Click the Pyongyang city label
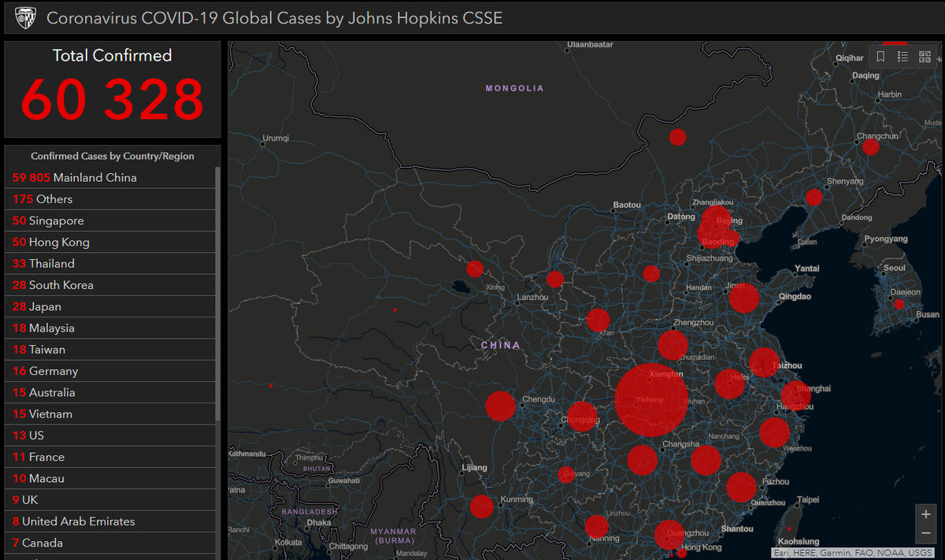The image size is (945, 560). click(x=886, y=239)
